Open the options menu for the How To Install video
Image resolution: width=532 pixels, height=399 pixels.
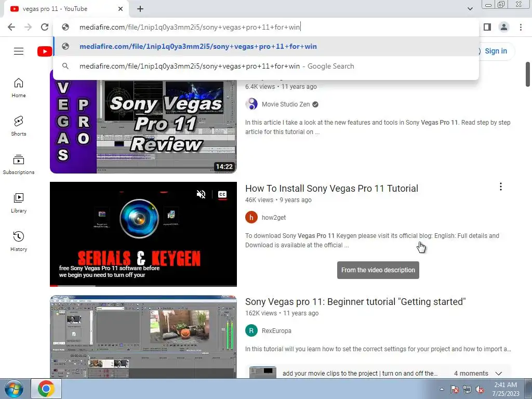500,187
